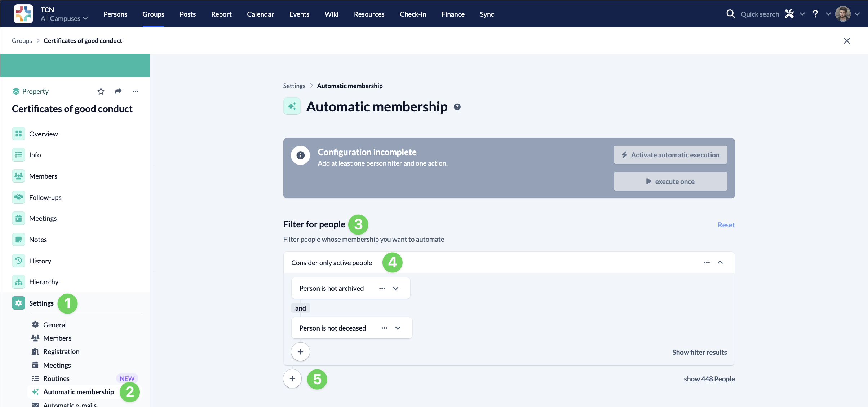This screenshot has height=407, width=868.
Task: Open the All Campuses dropdown
Action: [64, 18]
